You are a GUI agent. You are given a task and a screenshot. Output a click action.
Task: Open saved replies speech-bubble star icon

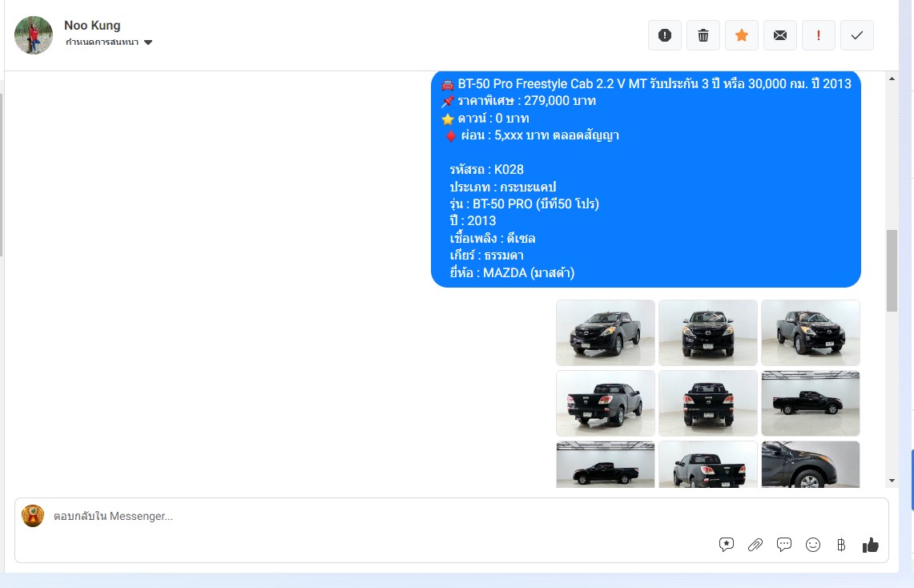(x=727, y=544)
